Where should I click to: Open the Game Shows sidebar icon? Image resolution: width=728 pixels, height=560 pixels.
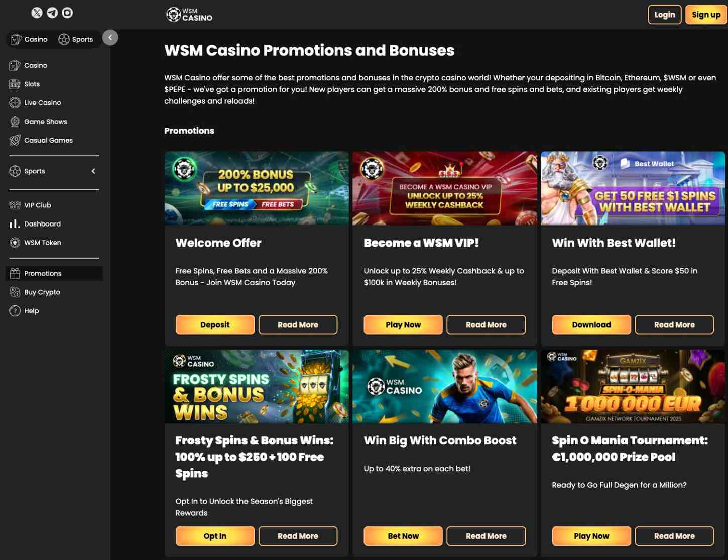click(15, 121)
